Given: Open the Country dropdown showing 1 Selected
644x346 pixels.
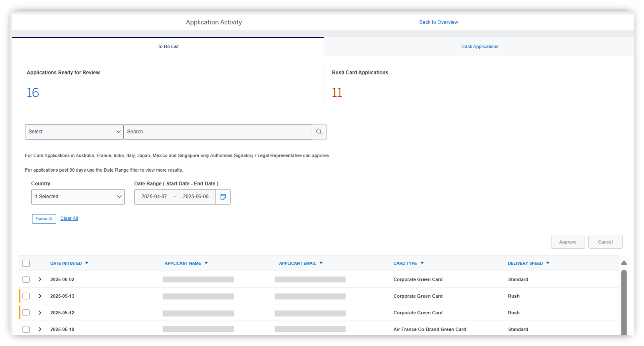Looking at the screenshot, I should 78,197.
